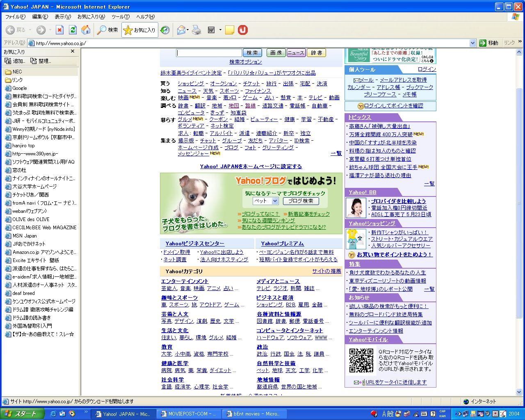This screenshot has width=525, height=420.
Task: Expand the address bar dropdown arrow
Action: [472, 43]
